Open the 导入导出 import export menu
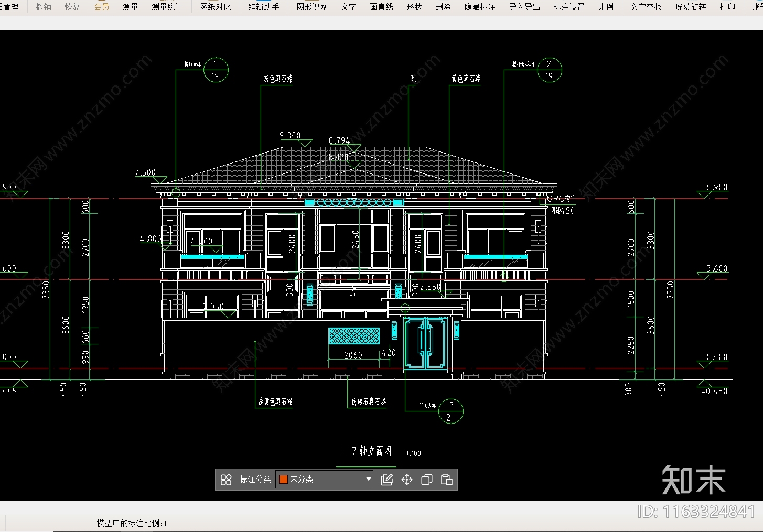763x532 pixels. (524, 7)
